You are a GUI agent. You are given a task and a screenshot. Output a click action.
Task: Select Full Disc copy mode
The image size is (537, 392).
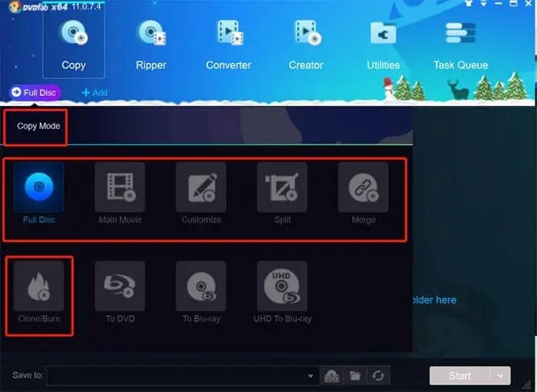coord(38,193)
